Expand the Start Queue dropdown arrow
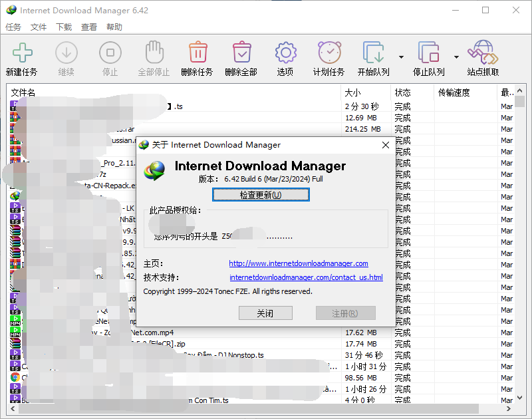Viewport: 532px width, 419px height. pyautogui.click(x=401, y=57)
